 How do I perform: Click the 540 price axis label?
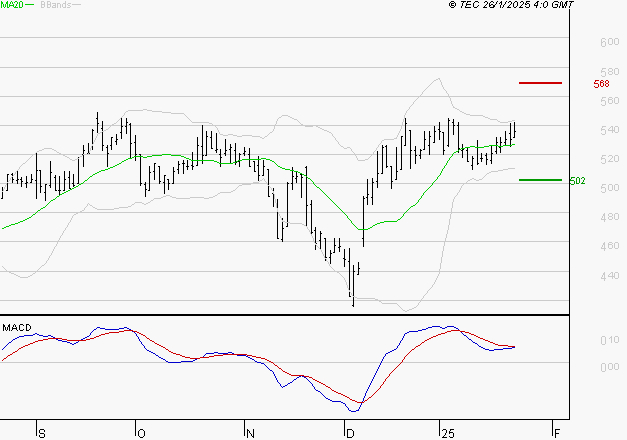[x=610, y=130]
